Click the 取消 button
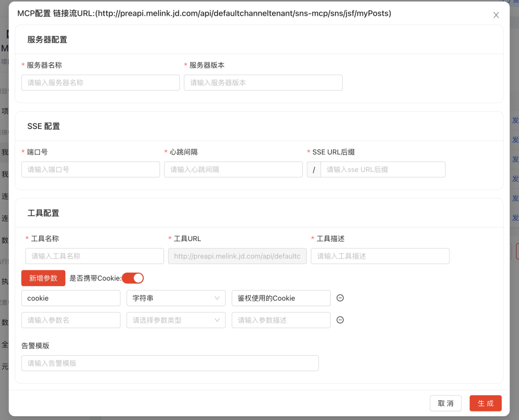The image size is (519, 420). point(445,403)
